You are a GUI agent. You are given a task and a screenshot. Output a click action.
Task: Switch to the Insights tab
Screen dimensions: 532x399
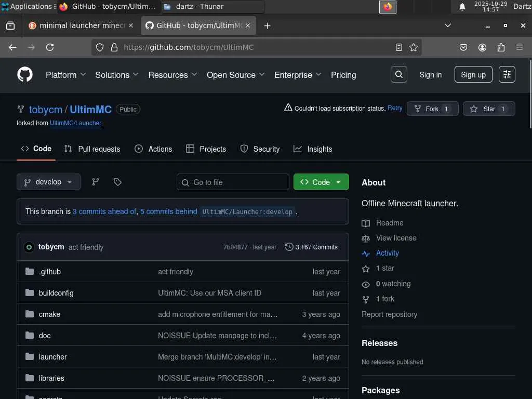[x=313, y=149]
